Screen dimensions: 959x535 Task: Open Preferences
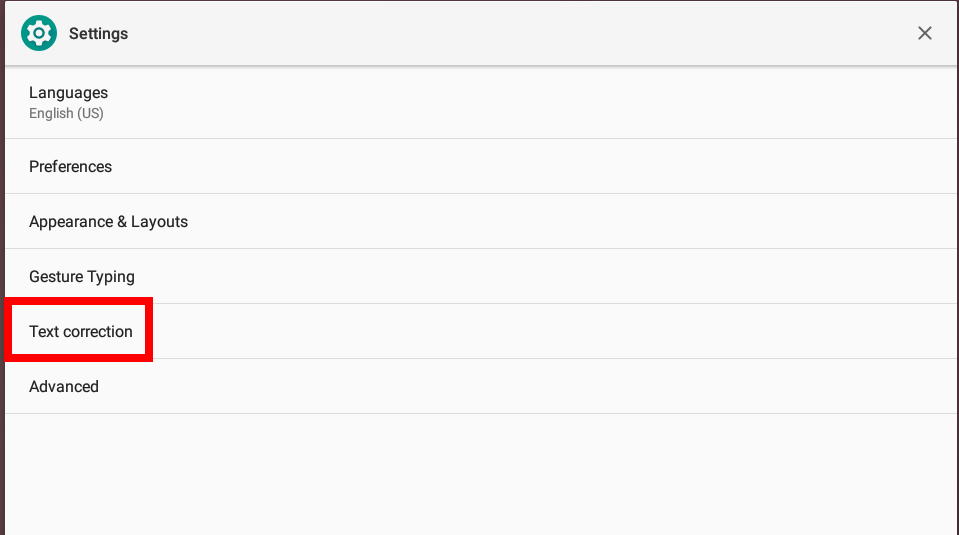[480, 166]
